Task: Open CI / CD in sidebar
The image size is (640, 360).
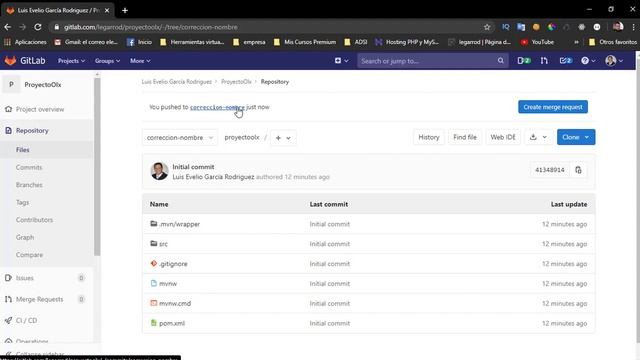Action: click(x=27, y=320)
